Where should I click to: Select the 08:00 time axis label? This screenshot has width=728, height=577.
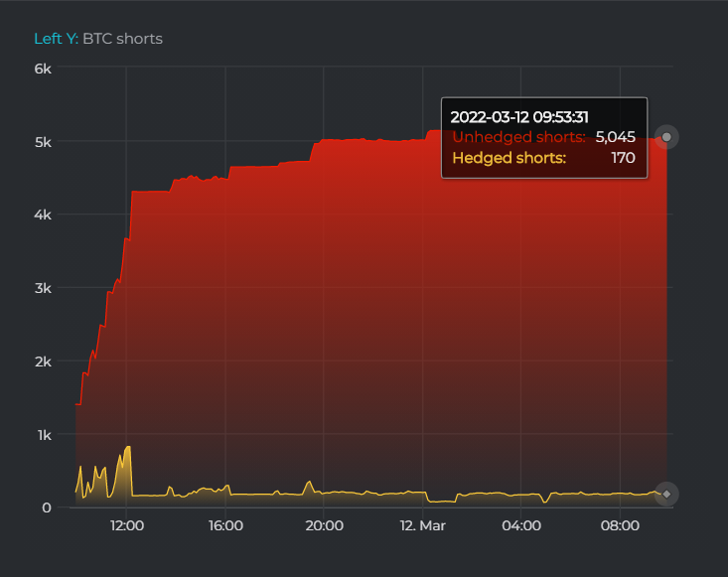(621, 525)
